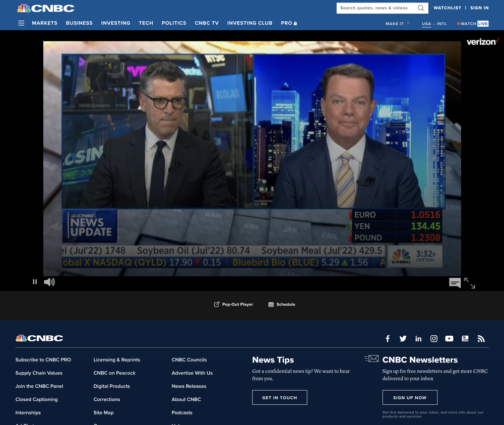Open Corrections footer link
This screenshot has height=425, width=504.
point(107,399)
